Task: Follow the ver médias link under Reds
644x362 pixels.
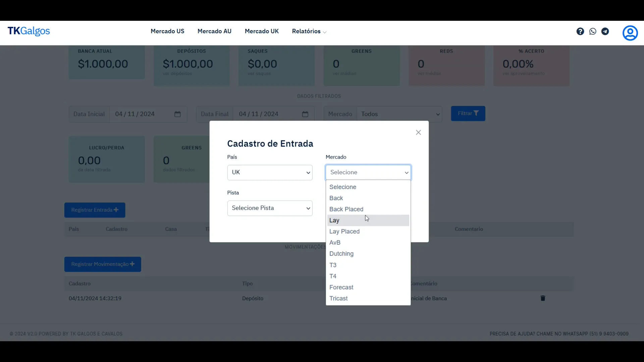Action: coord(429,73)
